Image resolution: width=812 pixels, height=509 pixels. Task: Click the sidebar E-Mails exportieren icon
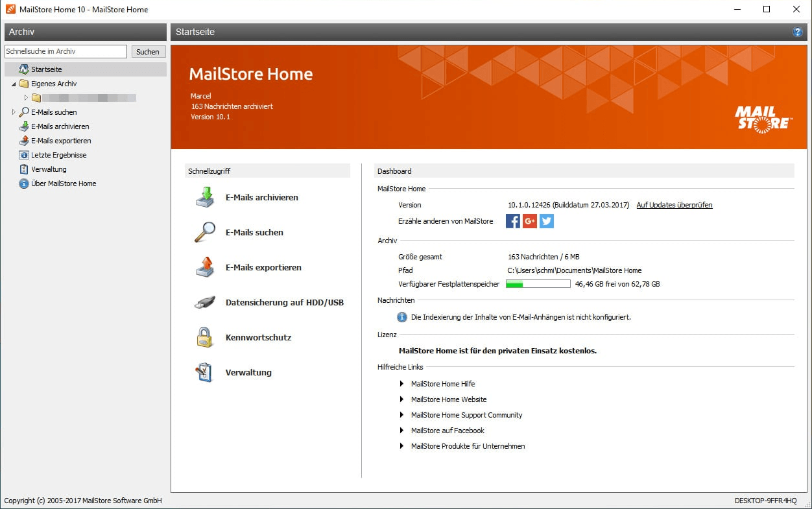point(24,141)
